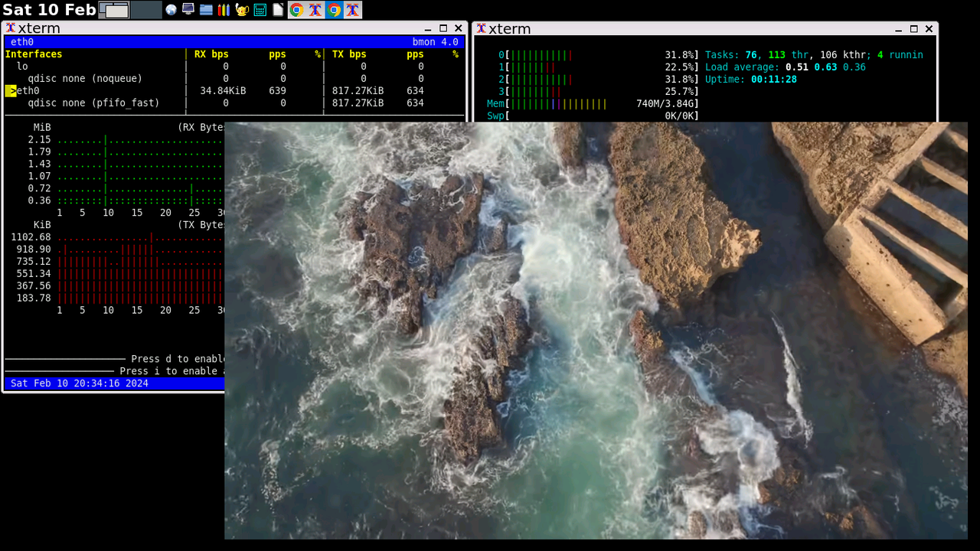The image size is (980, 551).
Task: Click CPU 0 usage bar in htop
Action: click(x=598, y=55)
